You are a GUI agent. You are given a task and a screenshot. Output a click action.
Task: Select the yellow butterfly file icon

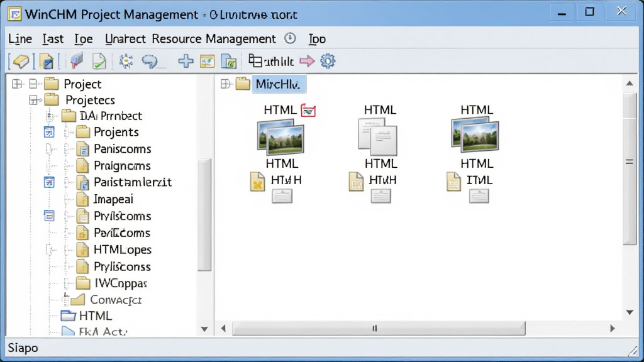(257, 182)
